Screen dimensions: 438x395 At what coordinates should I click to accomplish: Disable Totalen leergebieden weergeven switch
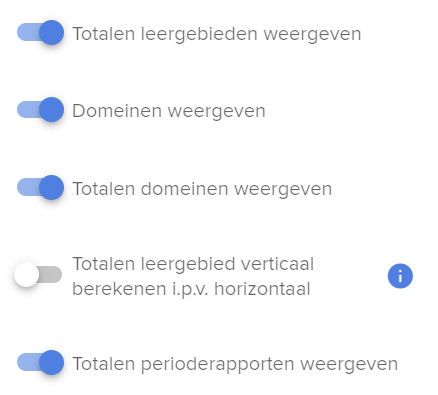(40, 32)
